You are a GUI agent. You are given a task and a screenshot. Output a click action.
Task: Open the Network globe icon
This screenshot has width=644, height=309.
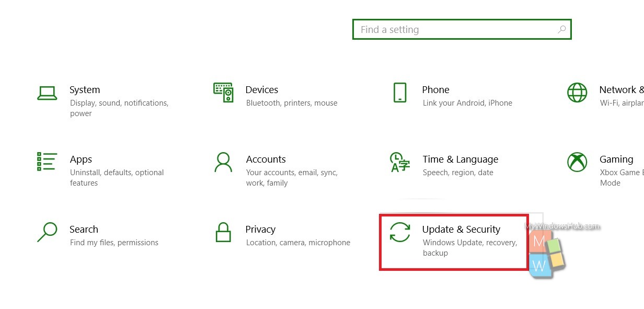(x=577, y=93)
